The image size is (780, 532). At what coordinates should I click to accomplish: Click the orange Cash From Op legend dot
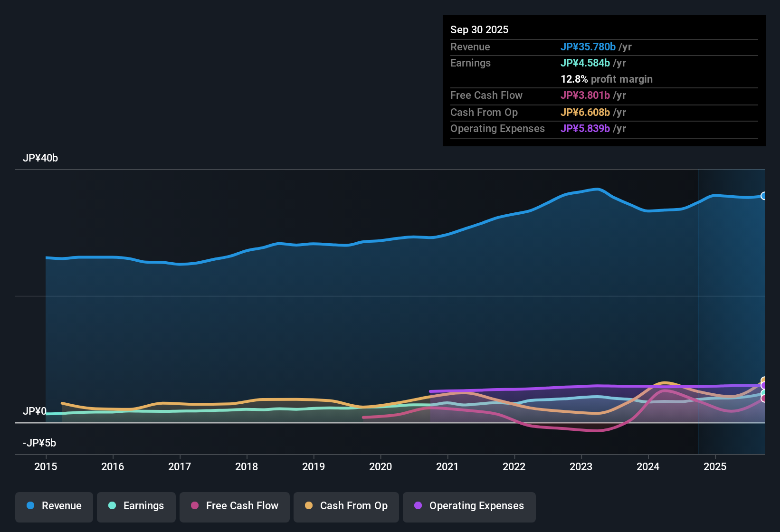point(309,506)
